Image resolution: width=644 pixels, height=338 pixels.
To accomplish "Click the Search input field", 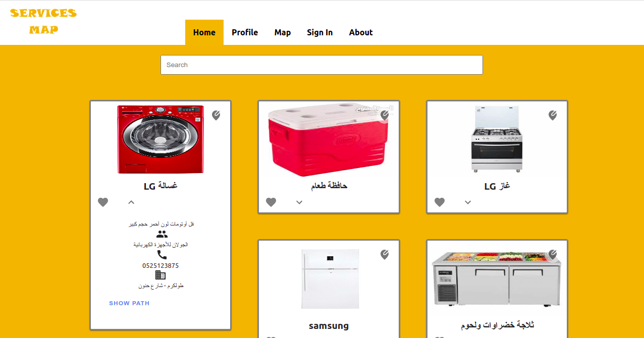I will pos(321,65).
